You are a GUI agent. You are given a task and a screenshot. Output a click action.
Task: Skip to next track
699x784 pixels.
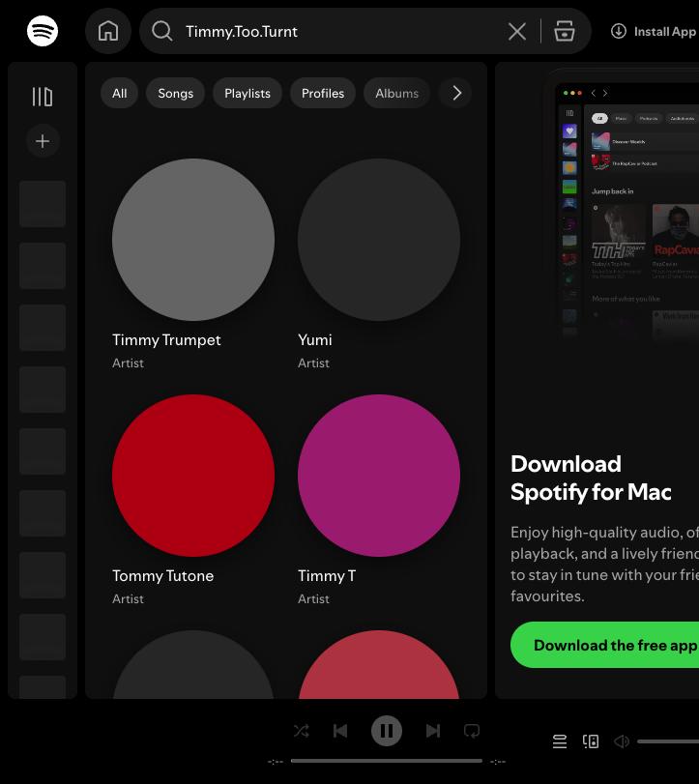click(x=433, y=731)
